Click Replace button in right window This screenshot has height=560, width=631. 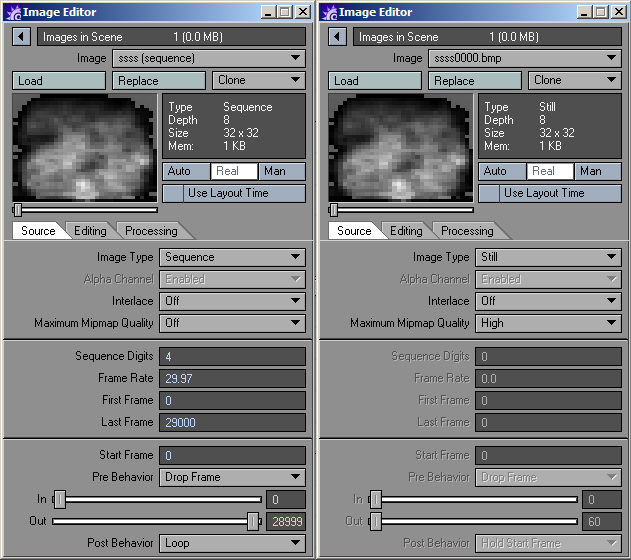point(475,81)
